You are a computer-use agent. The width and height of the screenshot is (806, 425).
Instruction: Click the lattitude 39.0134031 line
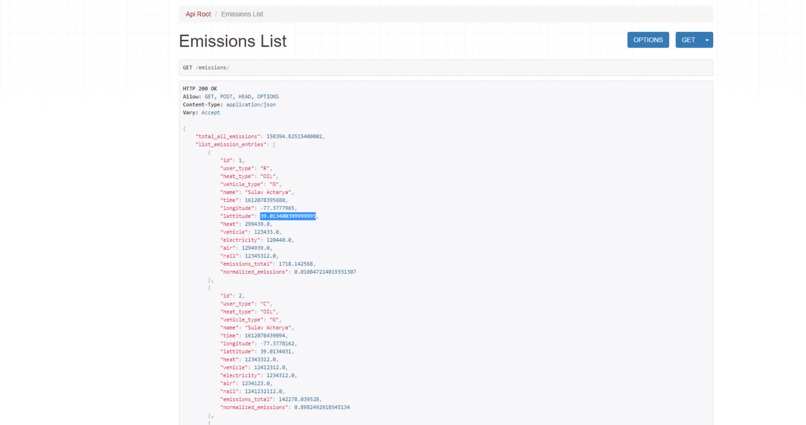257,352
